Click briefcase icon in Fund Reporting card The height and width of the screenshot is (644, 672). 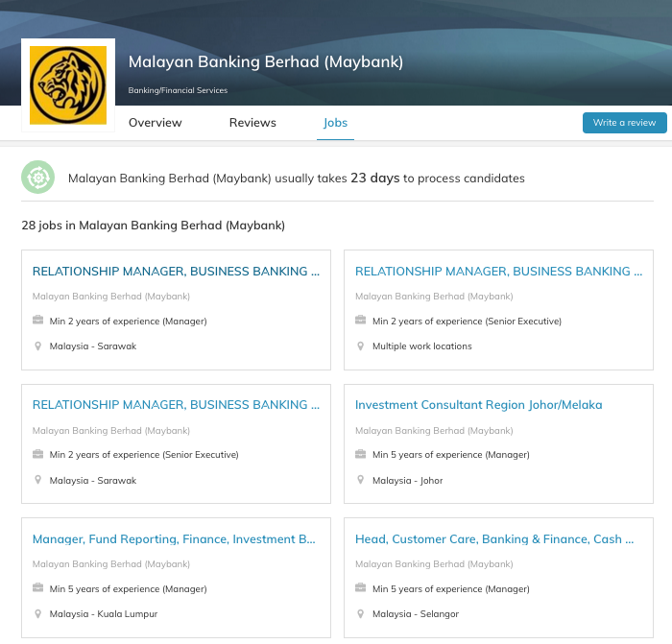pos(37,588)
